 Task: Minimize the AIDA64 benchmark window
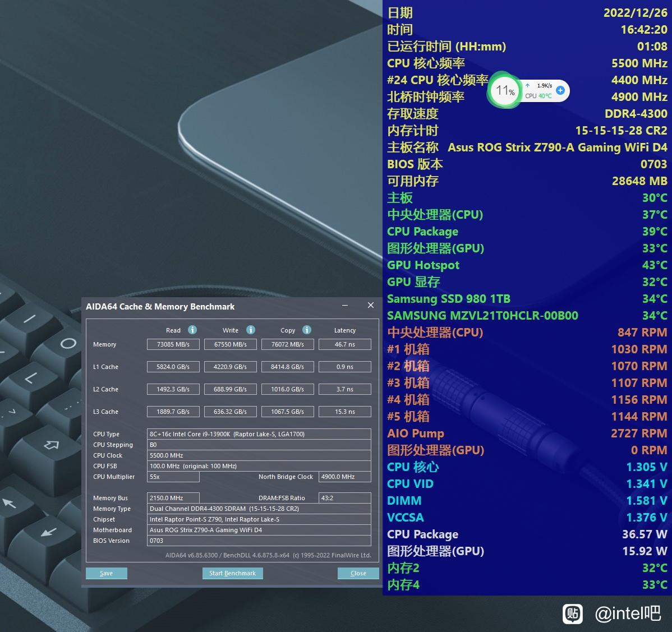345,306
